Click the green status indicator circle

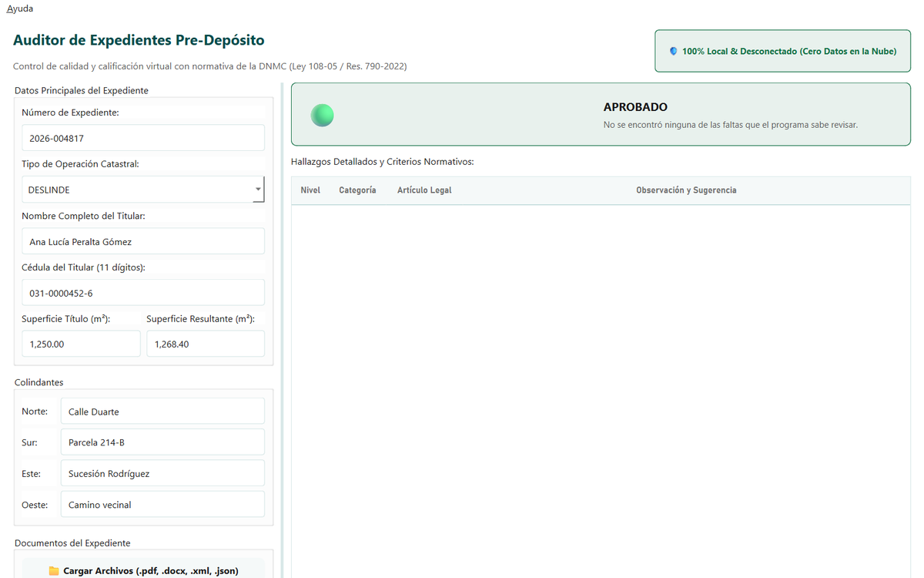pyautogui.click(x=322, y=115)
